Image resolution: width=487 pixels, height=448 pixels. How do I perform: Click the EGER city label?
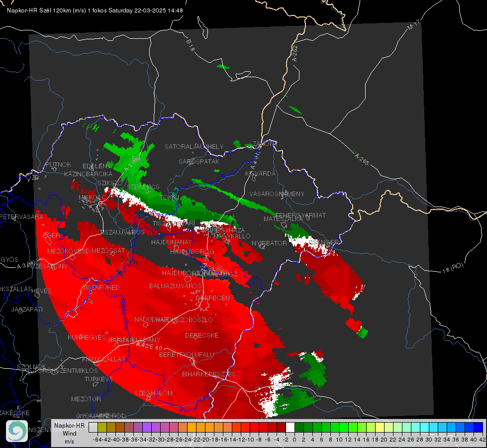52,235
